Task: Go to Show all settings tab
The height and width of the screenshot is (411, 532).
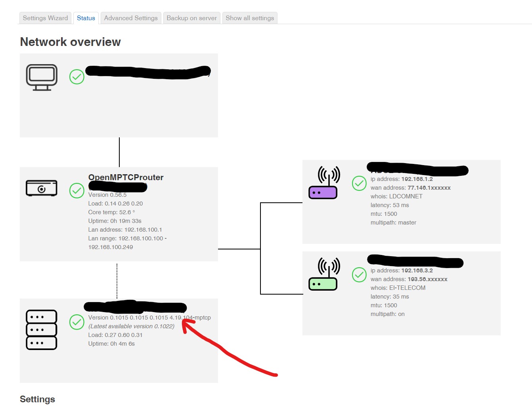Action: tap(250, 18)
